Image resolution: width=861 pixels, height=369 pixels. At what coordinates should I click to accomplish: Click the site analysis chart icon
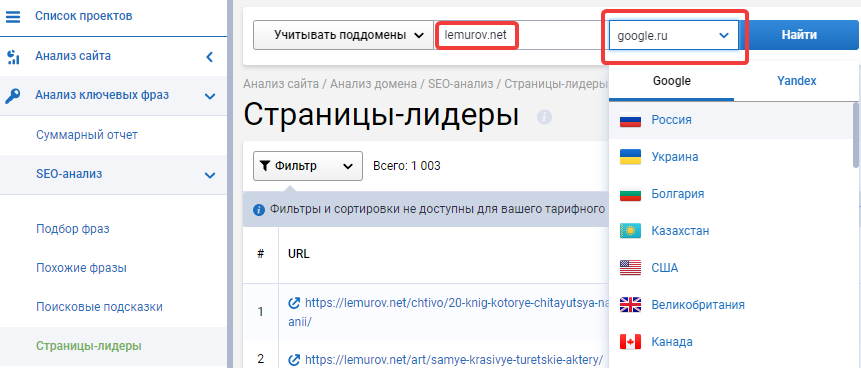click(x=13, y=56)
